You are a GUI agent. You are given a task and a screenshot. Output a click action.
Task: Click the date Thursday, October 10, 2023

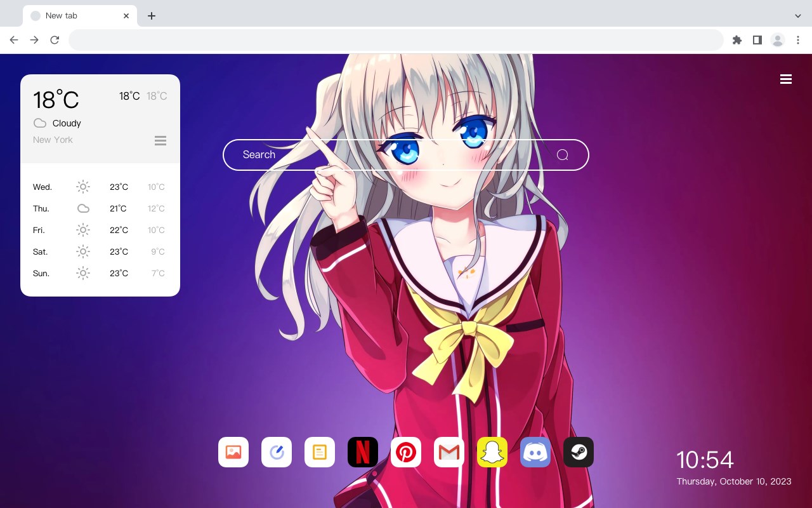(x=734, y=481)
